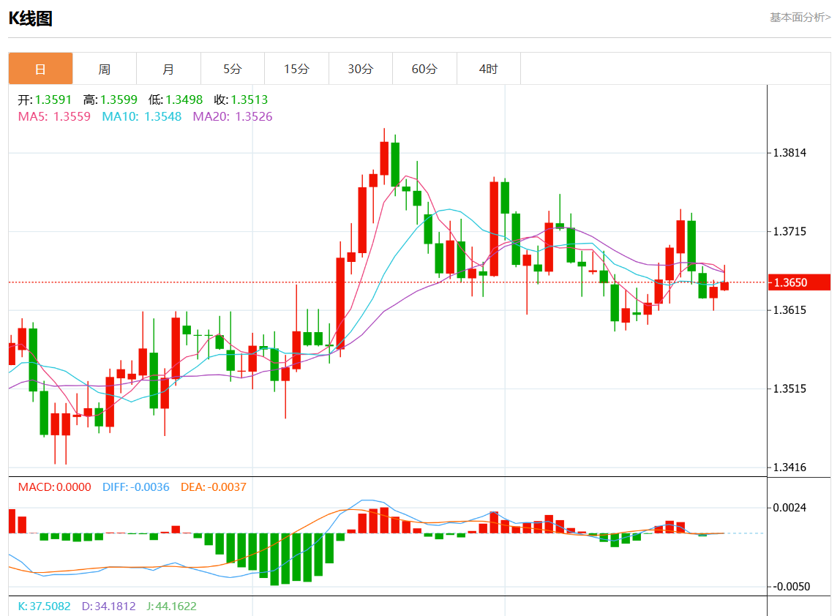
Task: Click the K: 37.5082 KDJ label
Action: [x=45, y=606]
